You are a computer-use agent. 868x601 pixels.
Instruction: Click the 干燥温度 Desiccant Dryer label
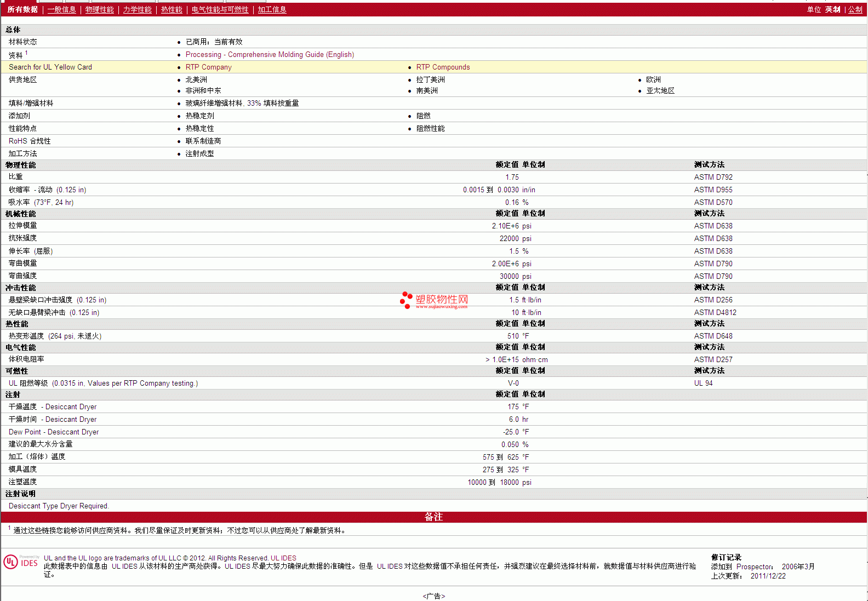pos(53,407)
